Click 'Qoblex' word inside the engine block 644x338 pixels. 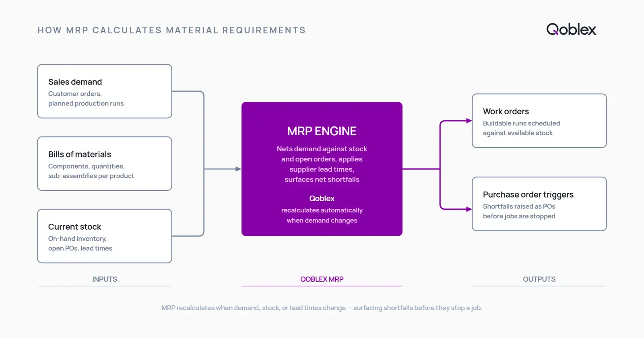tap(322, 198)
